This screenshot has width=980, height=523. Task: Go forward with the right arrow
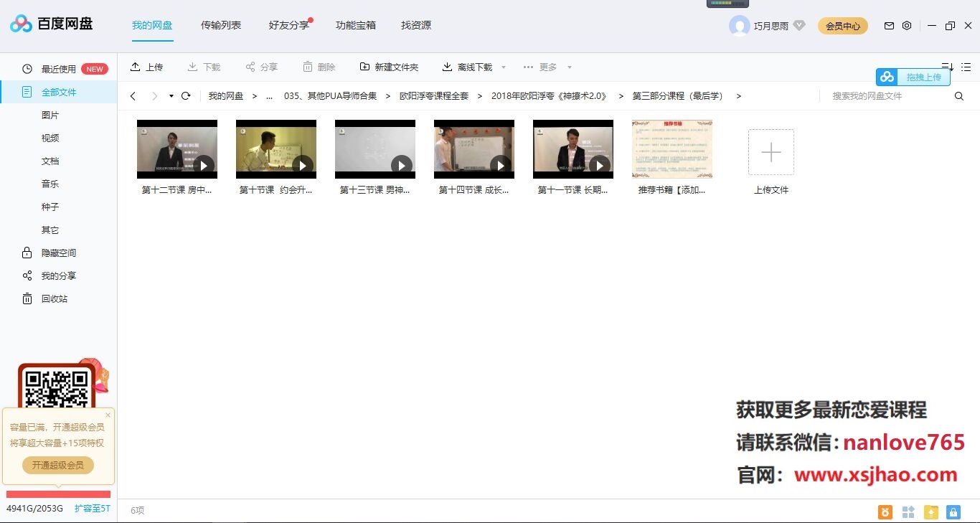[154, 96]
